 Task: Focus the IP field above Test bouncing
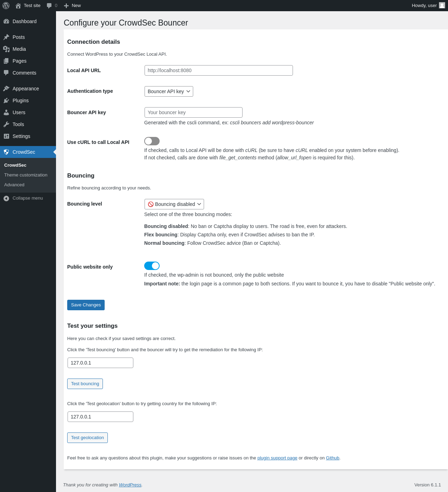click(x=100, y=363)
